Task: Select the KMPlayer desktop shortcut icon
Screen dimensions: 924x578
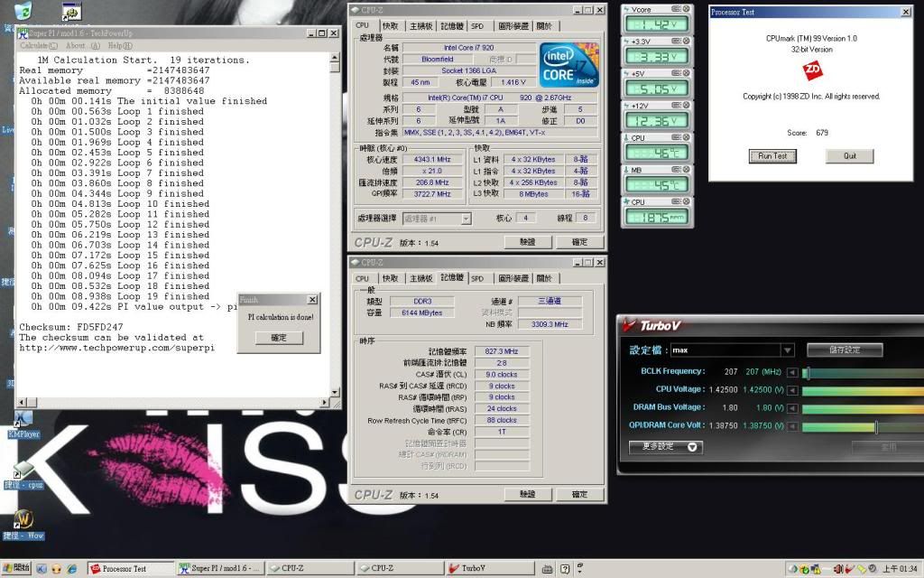Action: click(x=23, y=419)
